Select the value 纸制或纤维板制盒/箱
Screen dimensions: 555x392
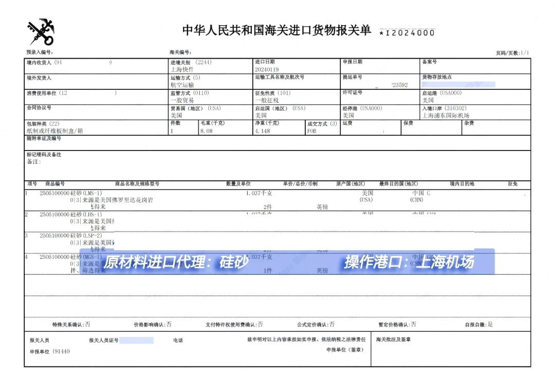[x=54, y=131]
